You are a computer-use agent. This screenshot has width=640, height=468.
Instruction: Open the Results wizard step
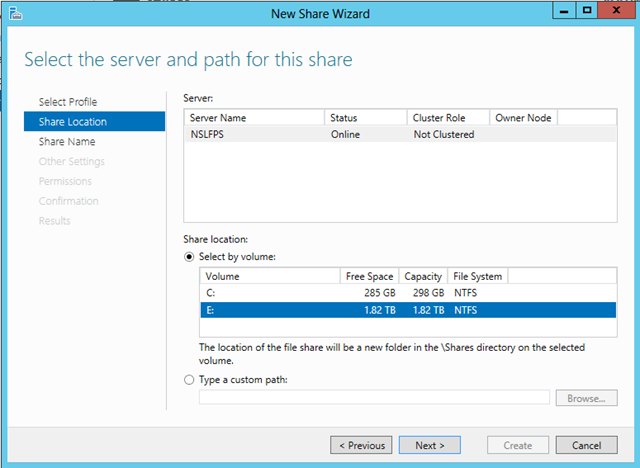[x=54, y=221]
